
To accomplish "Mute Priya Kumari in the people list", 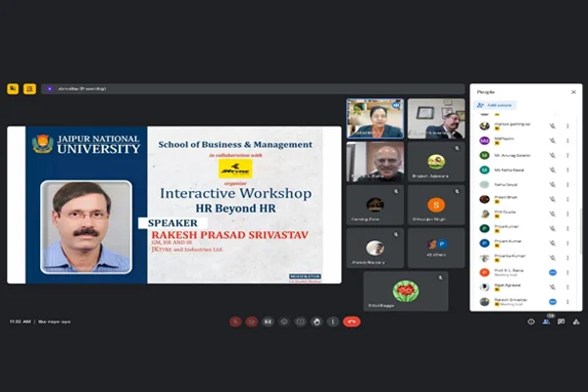I will (553, 228).
